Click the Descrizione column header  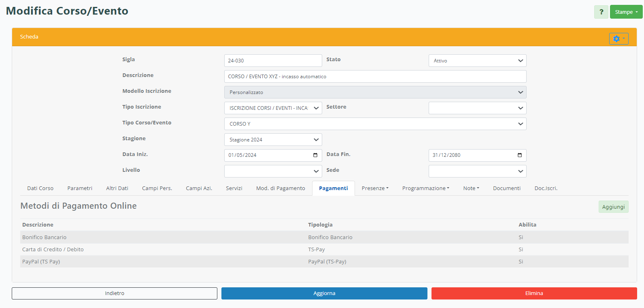[x=38, y=225]
